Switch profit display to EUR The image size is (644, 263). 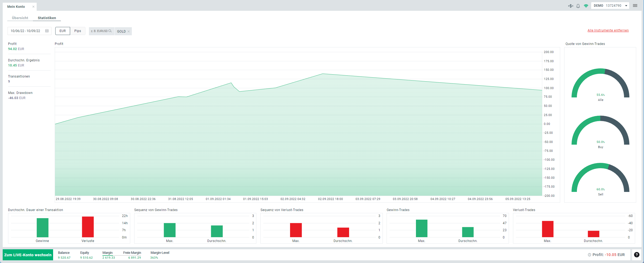point(63,31)
